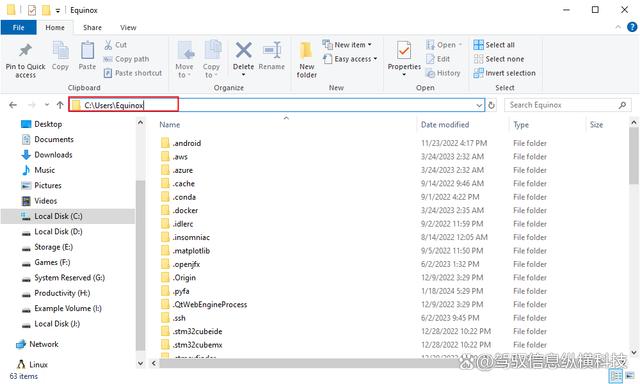Viewport: 640px width, 384px height.
Task: Open the File menu
Action: point(18,27)
